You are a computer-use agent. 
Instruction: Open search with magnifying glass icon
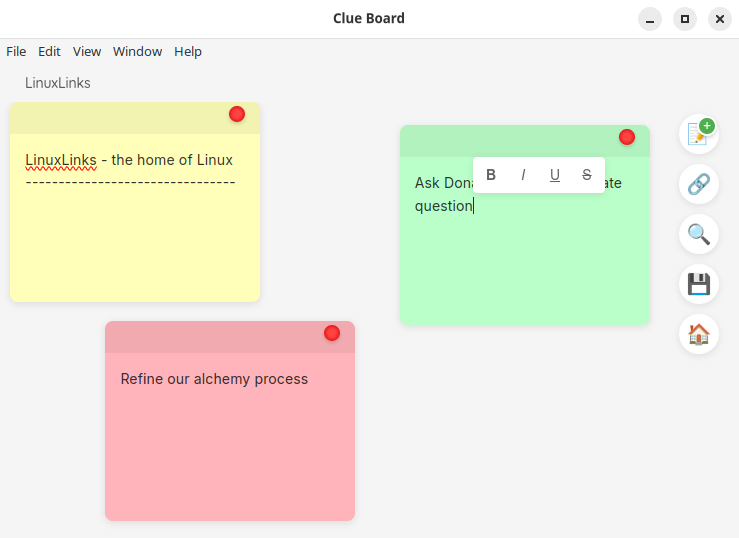(699, 234)
